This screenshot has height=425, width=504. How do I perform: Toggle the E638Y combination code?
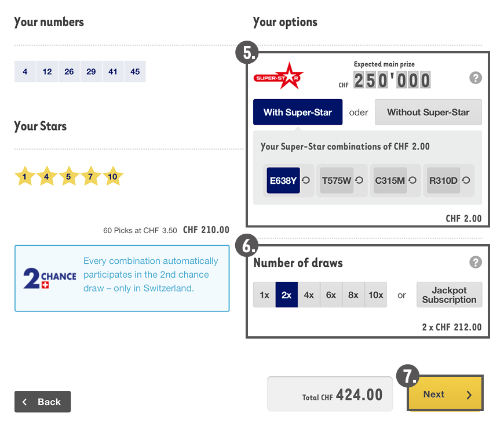[283, 180]
